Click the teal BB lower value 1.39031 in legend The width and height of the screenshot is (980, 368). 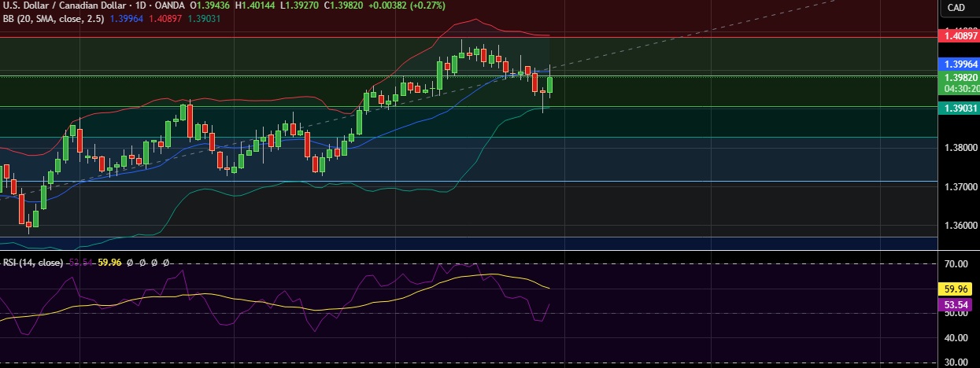point(205,18)
